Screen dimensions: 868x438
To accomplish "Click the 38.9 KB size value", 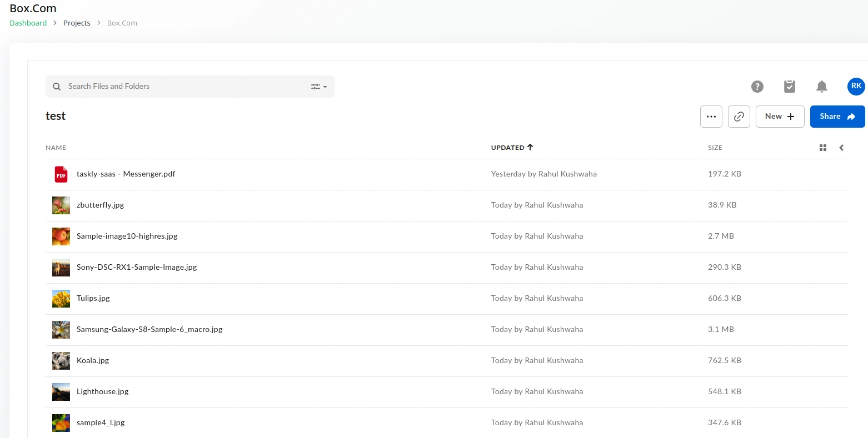I will (722, 205).
